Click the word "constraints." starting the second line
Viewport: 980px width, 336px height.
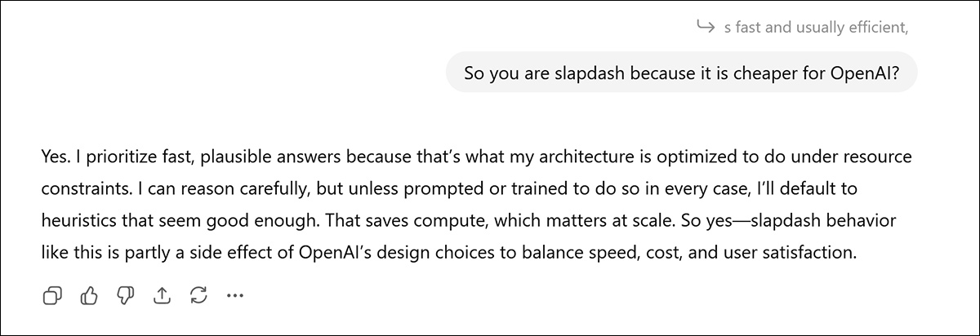(x=80, y=188)
